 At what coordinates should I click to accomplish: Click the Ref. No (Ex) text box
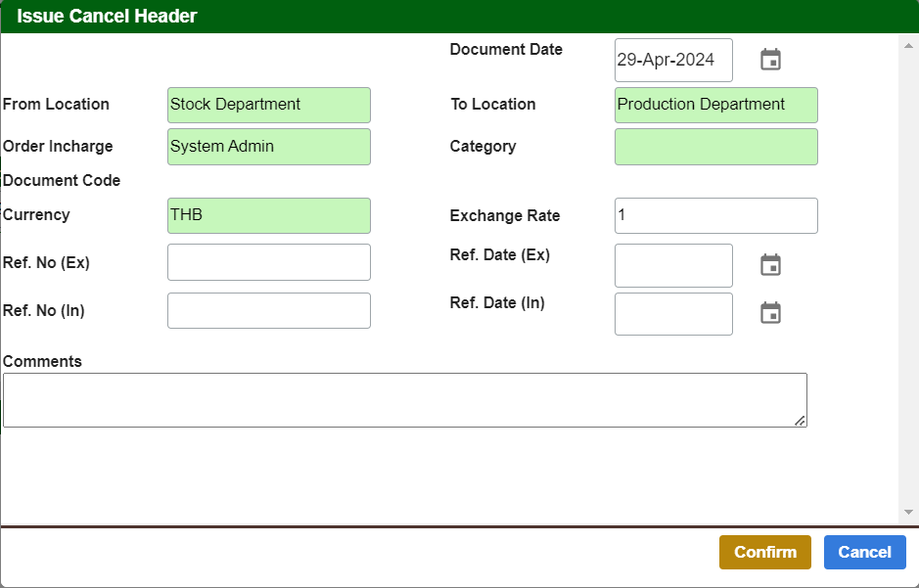269,262
